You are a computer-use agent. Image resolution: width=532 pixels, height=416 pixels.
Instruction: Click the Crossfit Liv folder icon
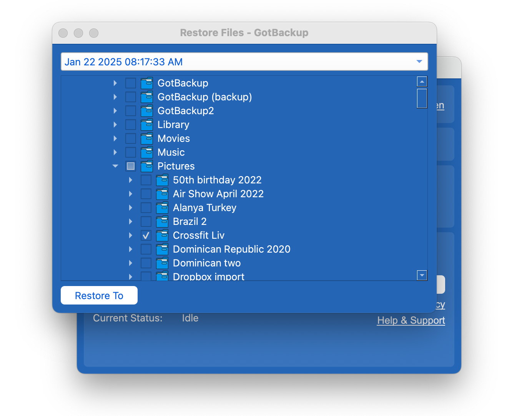162,235
